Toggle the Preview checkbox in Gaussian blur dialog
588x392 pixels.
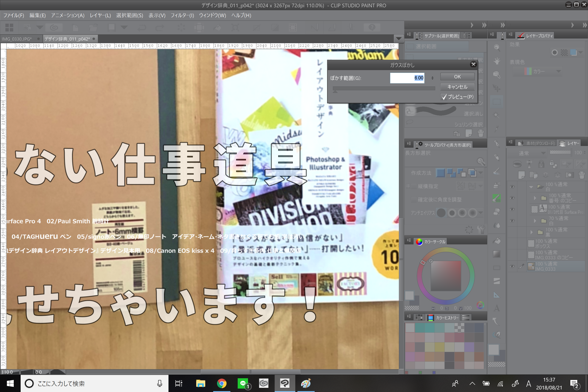pyautogui.click(x=444, y=97)
